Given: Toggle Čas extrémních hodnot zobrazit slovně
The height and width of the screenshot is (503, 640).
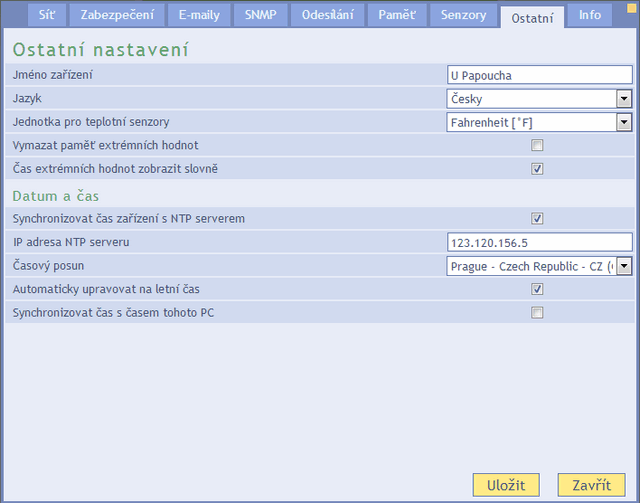Looking at the screenshot, I should 537,169.
